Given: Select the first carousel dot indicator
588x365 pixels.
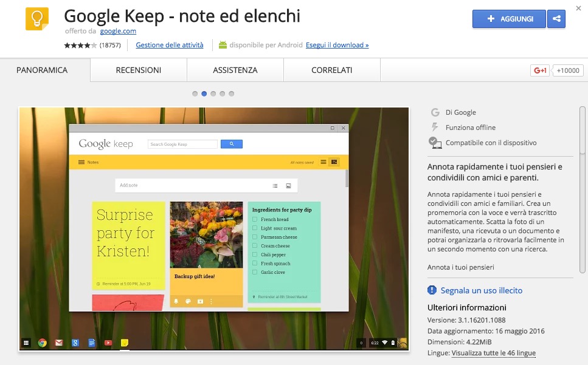Looking at the screenshot, I should pos(195,94).
